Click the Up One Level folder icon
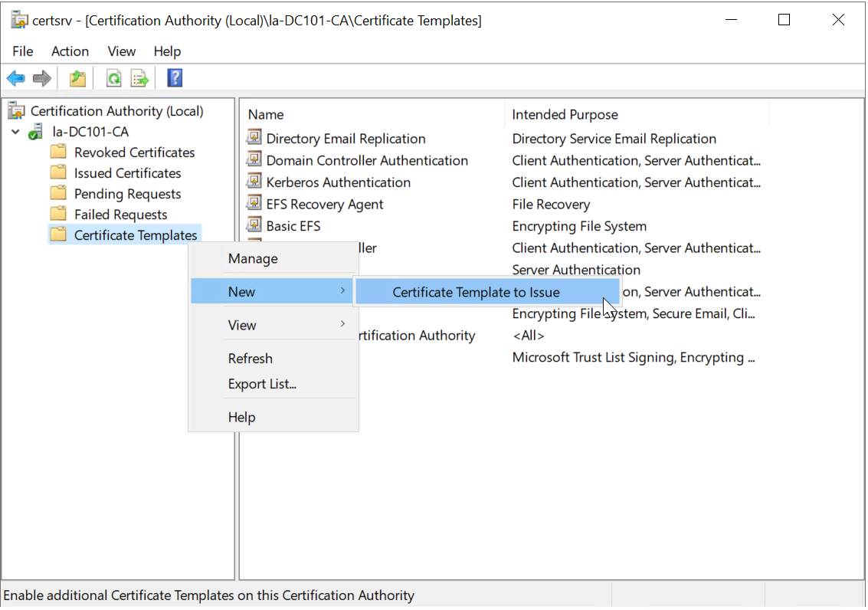Screen dimensions: 868x610 pyautogui.click(x=77, y=78)
